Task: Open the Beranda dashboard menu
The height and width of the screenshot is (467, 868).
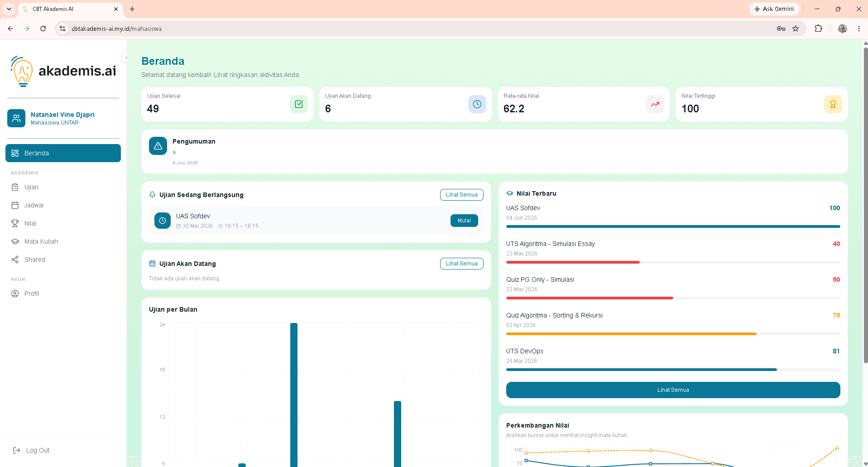Action: coord(63,153)
